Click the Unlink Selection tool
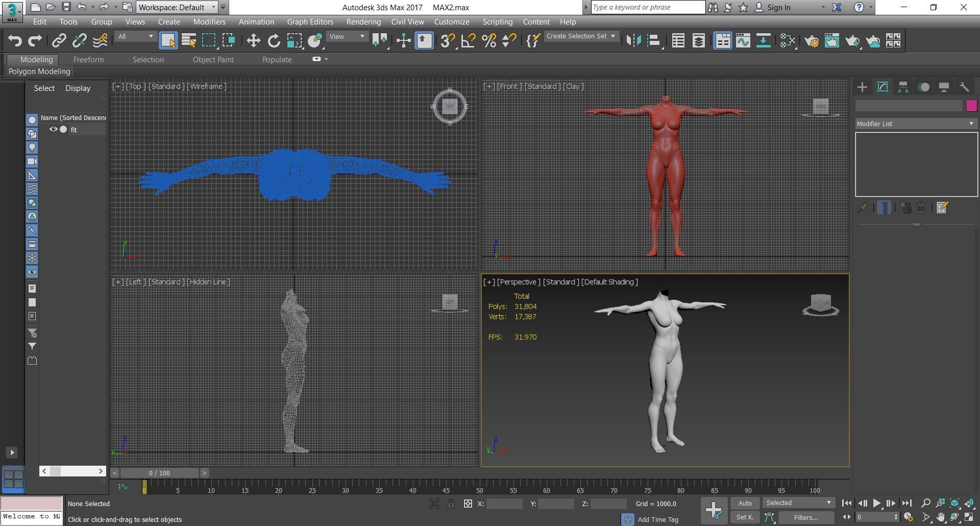This screenshot has height=526, width=980. [x=80, y=40]
